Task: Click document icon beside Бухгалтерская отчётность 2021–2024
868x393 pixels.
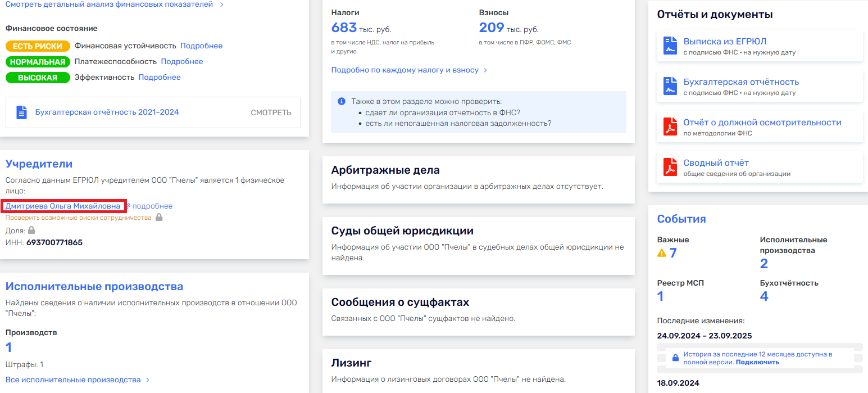Action: coord(21,112)
